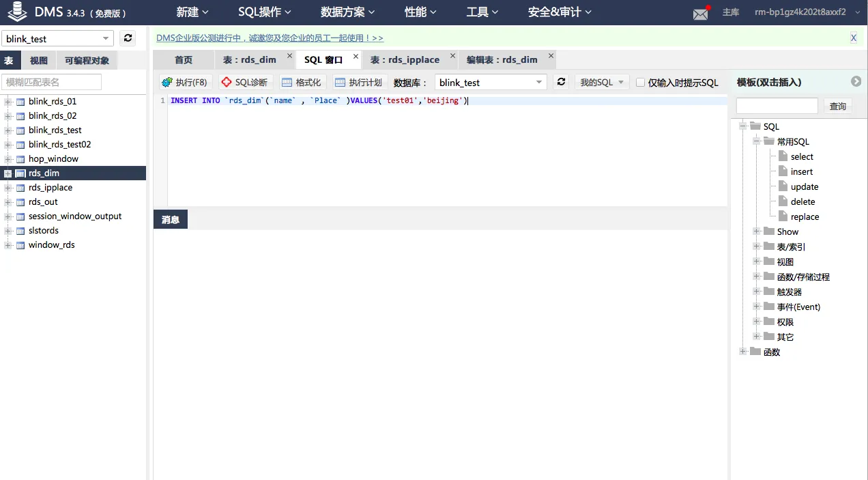Open the 新建 menu
868x480 pixels.
(x=192, y=12)
